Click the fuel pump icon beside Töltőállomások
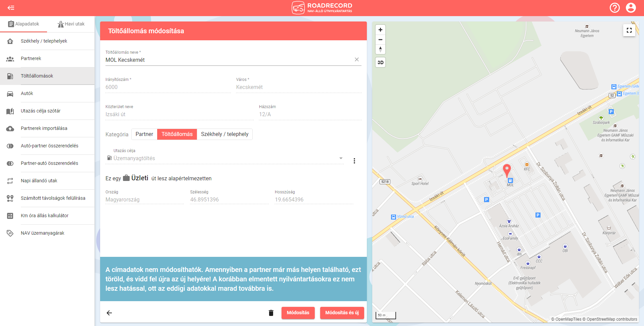The width and height of the screenshot is (644, 326). pyautogui.click(x=10, y=76)
